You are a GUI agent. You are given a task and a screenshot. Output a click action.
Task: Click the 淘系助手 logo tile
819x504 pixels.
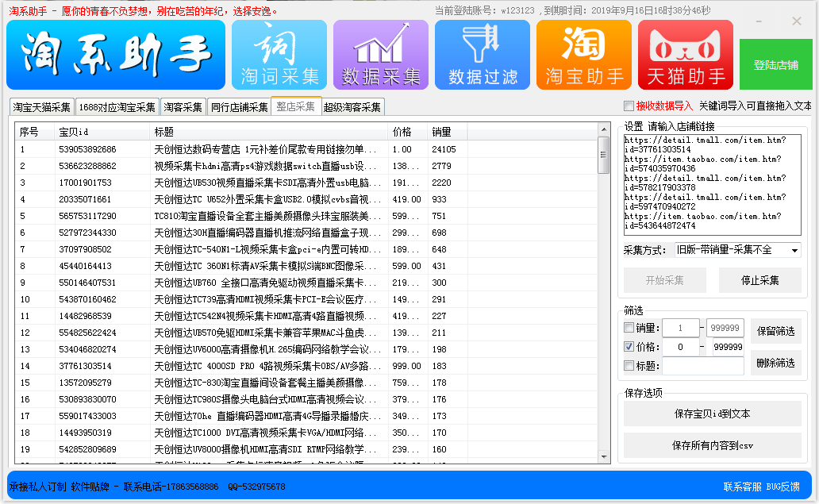click(x=115, y=55)
